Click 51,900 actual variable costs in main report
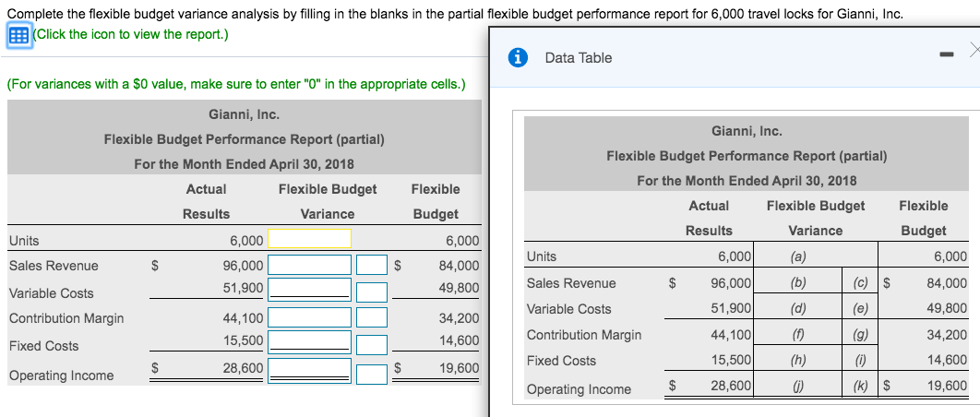 pos(243,288)
